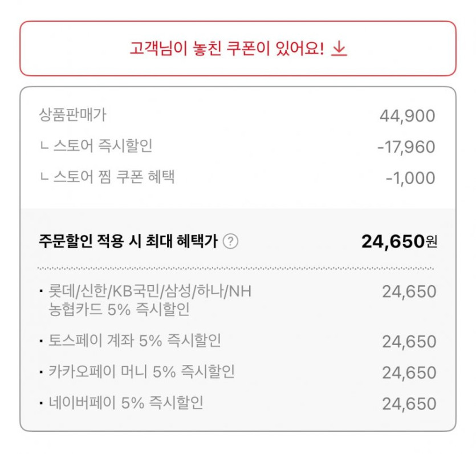The image size is (476, 454).
Task: Click the 24,650 price beside 카카오페이
Action: tap(409, 373)
